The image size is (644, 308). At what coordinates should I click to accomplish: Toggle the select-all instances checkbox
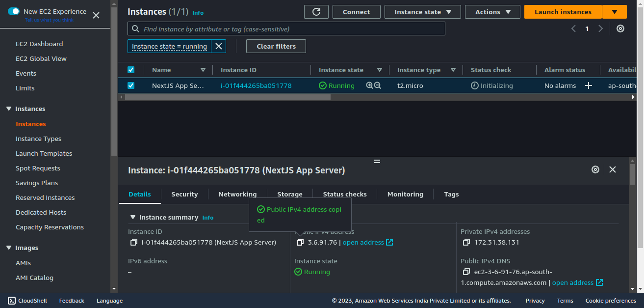[x=131, y=70]
